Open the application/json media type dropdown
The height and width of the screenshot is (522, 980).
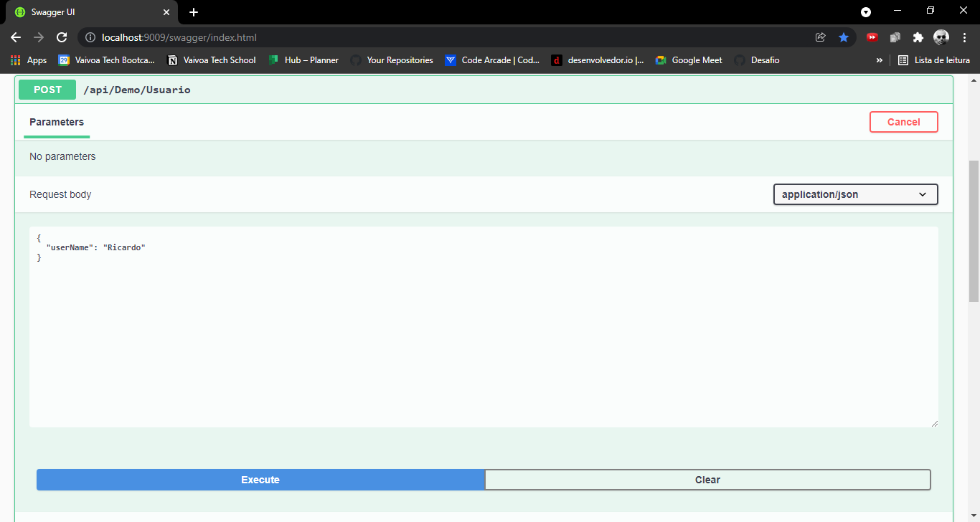coord(855,194)
